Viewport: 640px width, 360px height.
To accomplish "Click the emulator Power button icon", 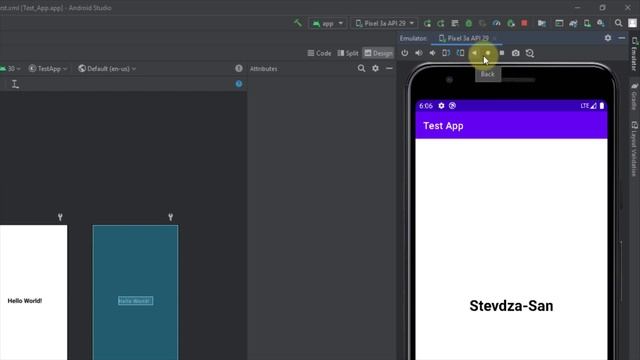I will coord(404,53).
